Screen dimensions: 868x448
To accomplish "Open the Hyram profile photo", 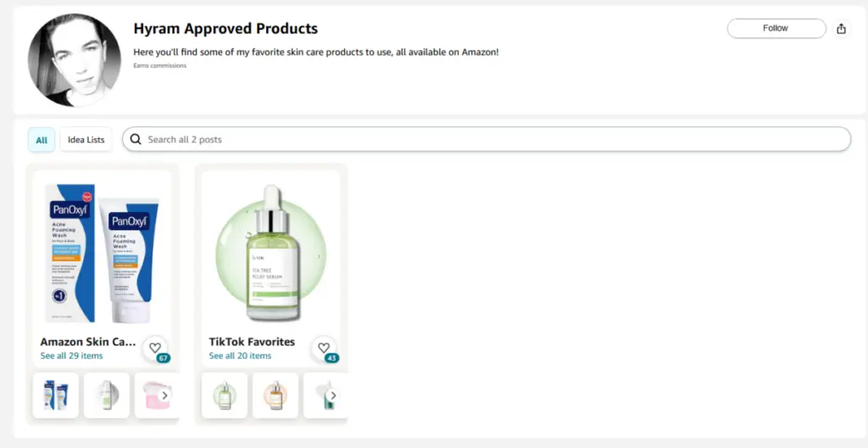I will click(75, 59).
